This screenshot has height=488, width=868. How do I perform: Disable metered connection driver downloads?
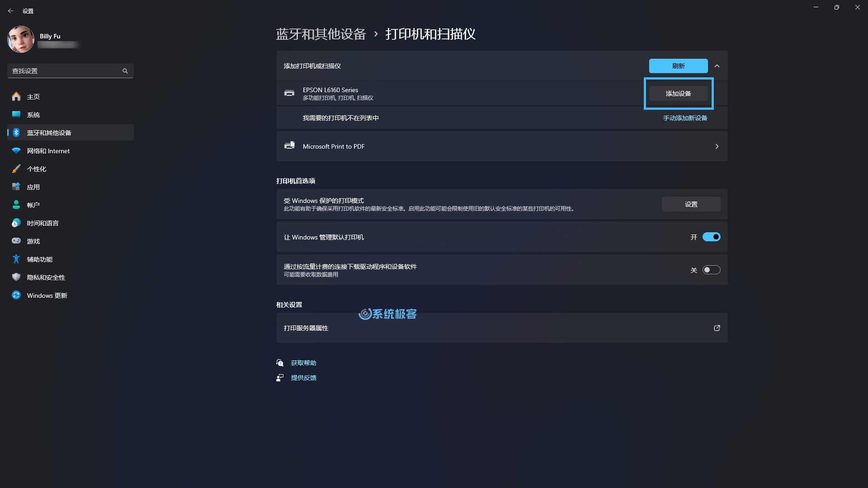click(711, 269)
